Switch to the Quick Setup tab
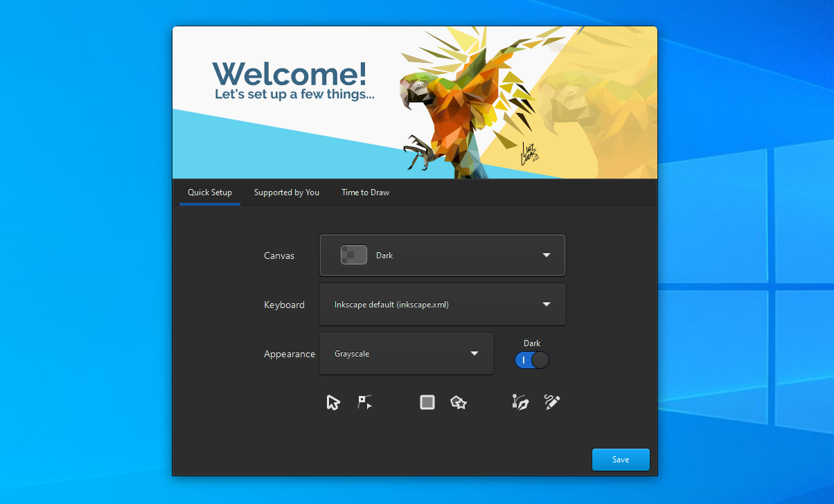Viewport: 834px width, 504px height. 210,192
